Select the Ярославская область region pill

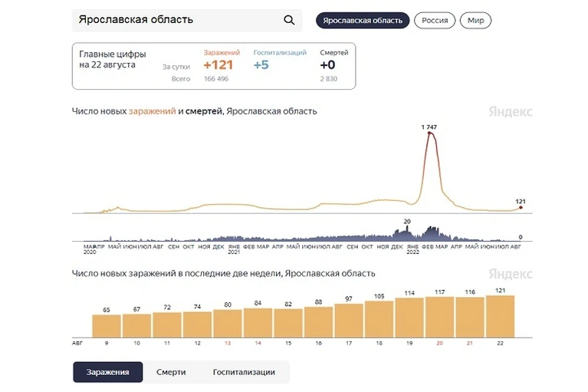pyautogui.click(x=363, y=20)
